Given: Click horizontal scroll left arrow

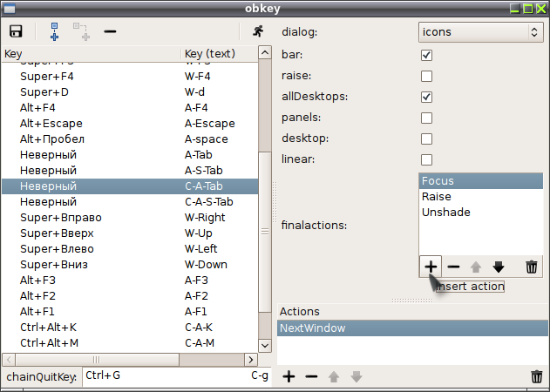Looking at the screenshot, I should pos(9,360).
